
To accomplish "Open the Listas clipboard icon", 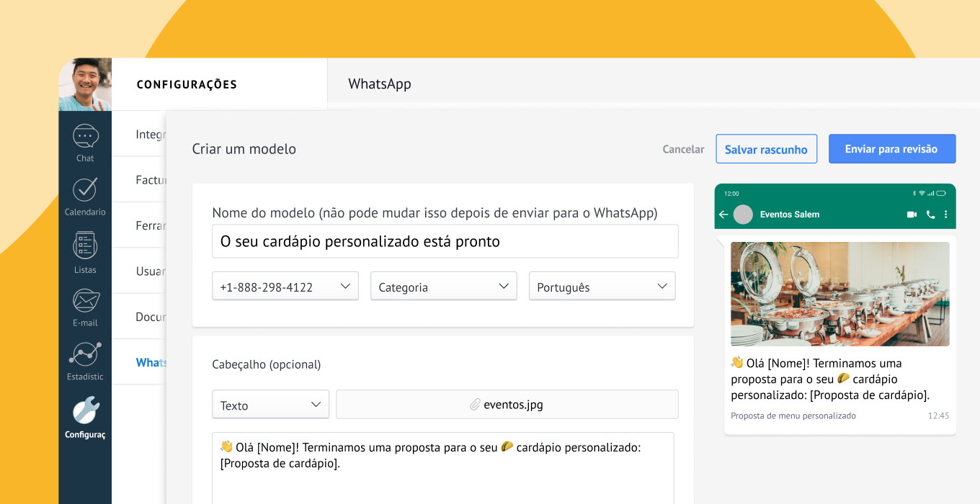I will [x=85, y=246].
